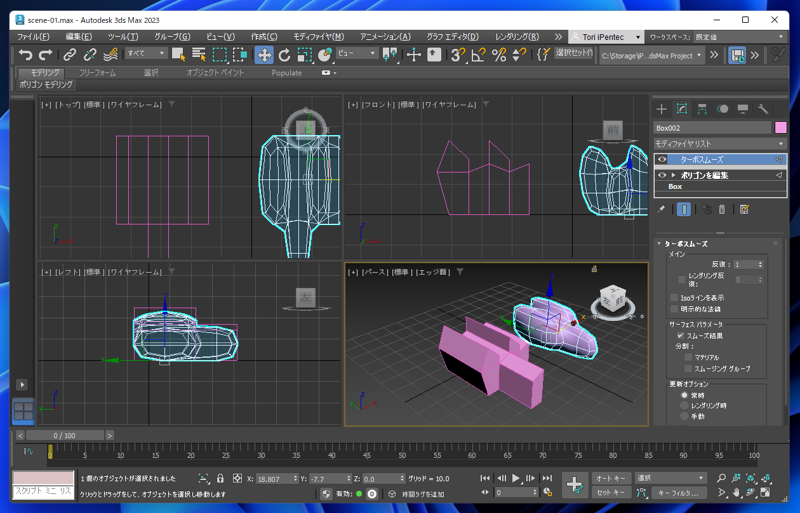Activate the Select and Place tool
800x513 pixels.
click(x=324, y=55)
